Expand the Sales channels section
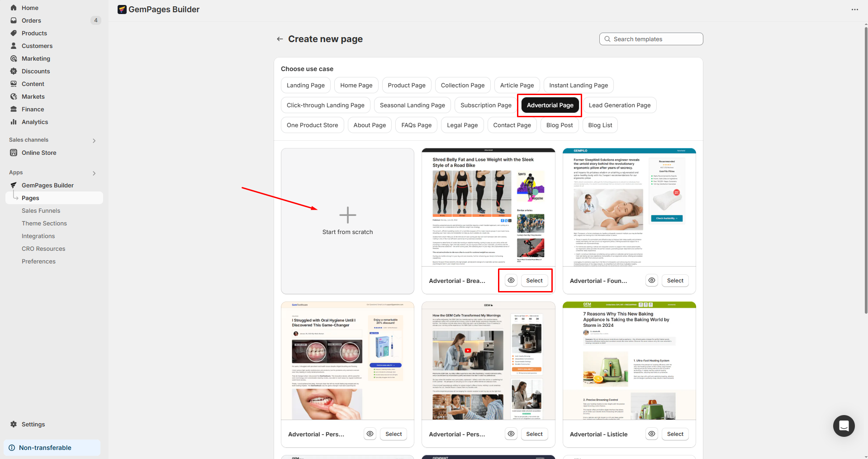Screen dimensions: 868x459 click(x=94, y=140)
